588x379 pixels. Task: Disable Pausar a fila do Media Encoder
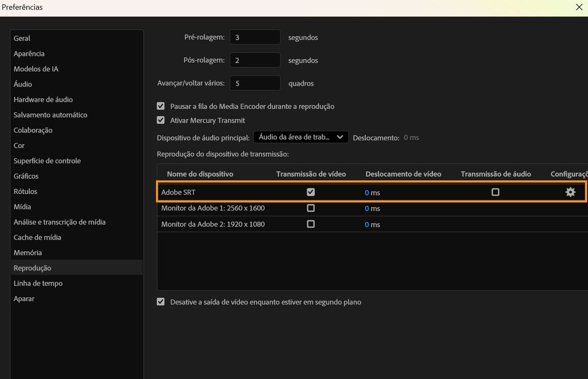pos(161,106)
